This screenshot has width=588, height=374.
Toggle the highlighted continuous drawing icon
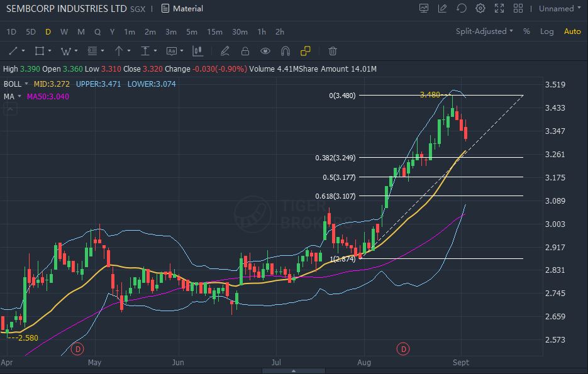[x=306, y=50]
